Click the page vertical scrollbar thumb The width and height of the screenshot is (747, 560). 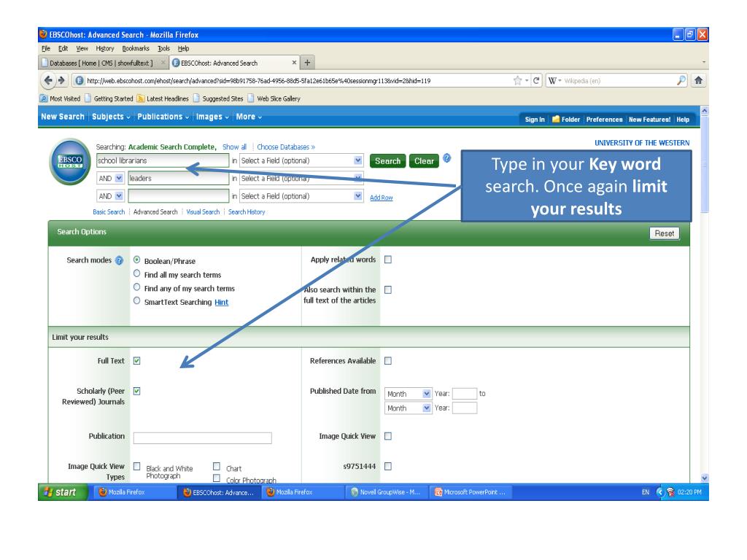(x=705, y=163)
